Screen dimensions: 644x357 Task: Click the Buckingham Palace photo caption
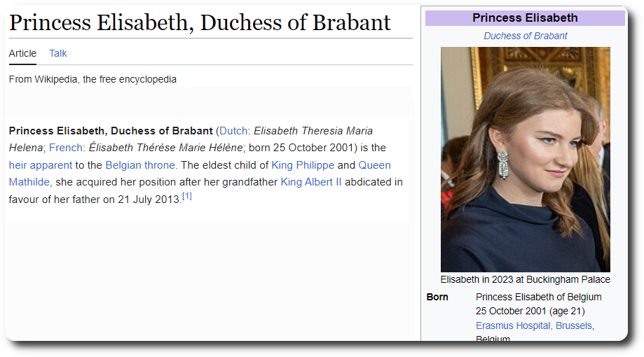pos(525,279)
